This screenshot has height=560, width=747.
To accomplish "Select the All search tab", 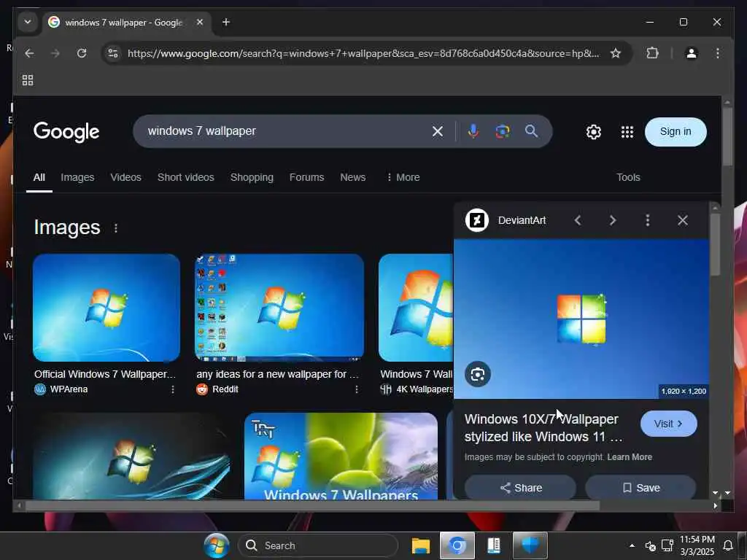I will pyautogui.click(x=39, y=177).
